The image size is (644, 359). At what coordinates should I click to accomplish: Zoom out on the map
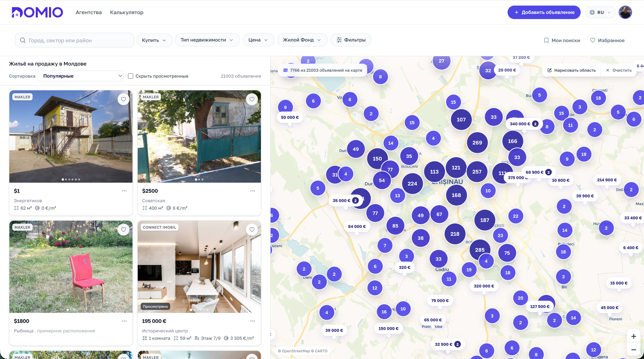tap(634, 350)
